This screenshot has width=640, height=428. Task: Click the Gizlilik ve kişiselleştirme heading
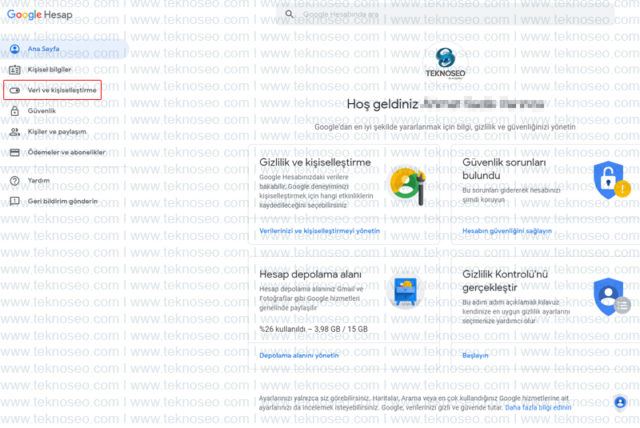pyautogui.click(x=315, y=162)
